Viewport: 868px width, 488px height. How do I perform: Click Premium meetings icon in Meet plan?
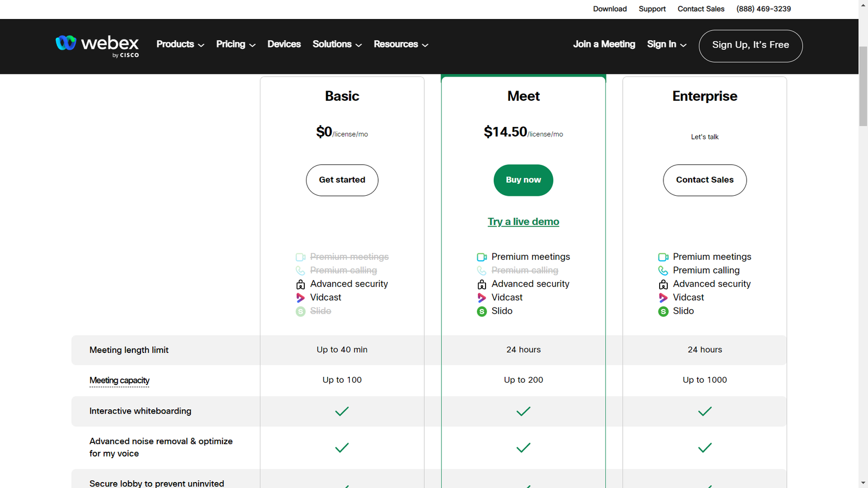point(482,257)
